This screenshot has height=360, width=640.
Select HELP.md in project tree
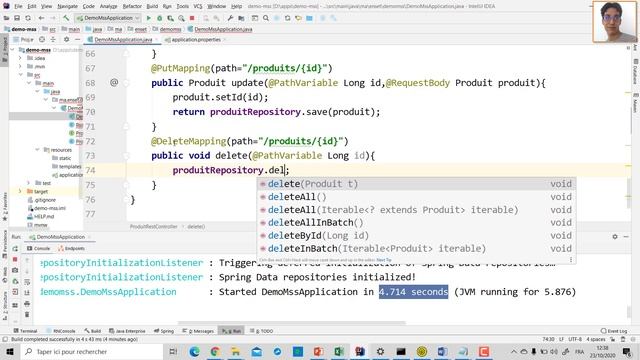click(41, 216)
